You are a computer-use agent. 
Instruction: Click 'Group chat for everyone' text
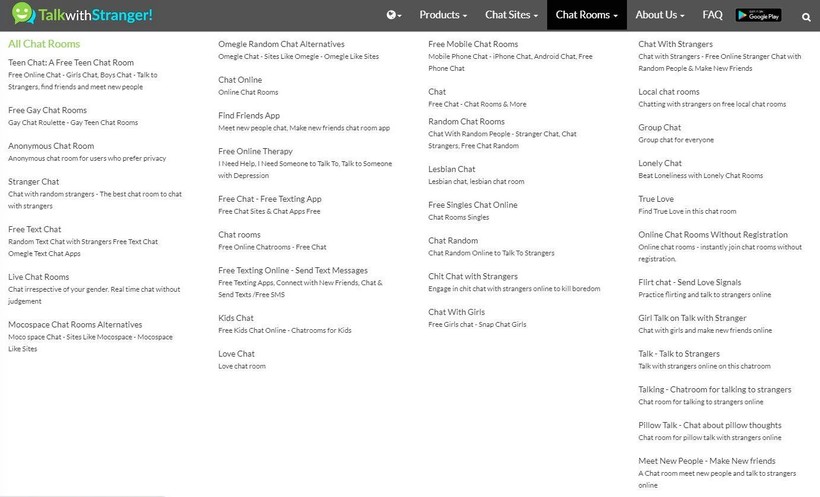point(676,140)
